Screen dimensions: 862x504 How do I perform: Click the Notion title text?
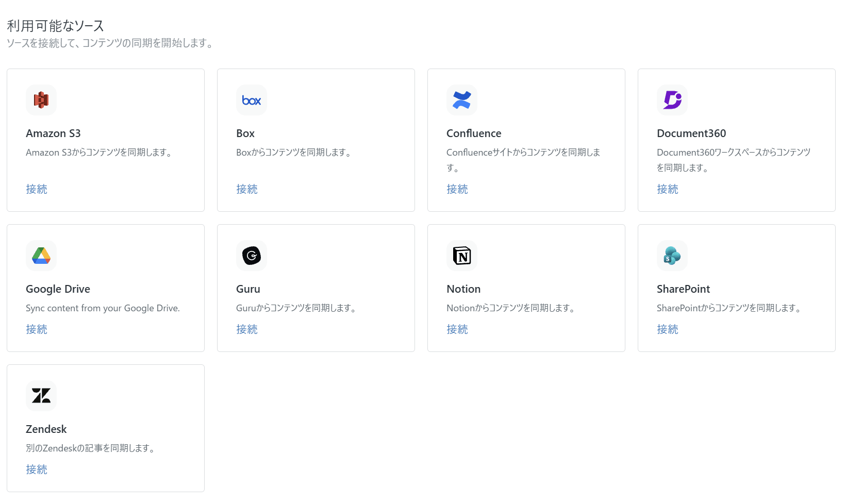463,289
